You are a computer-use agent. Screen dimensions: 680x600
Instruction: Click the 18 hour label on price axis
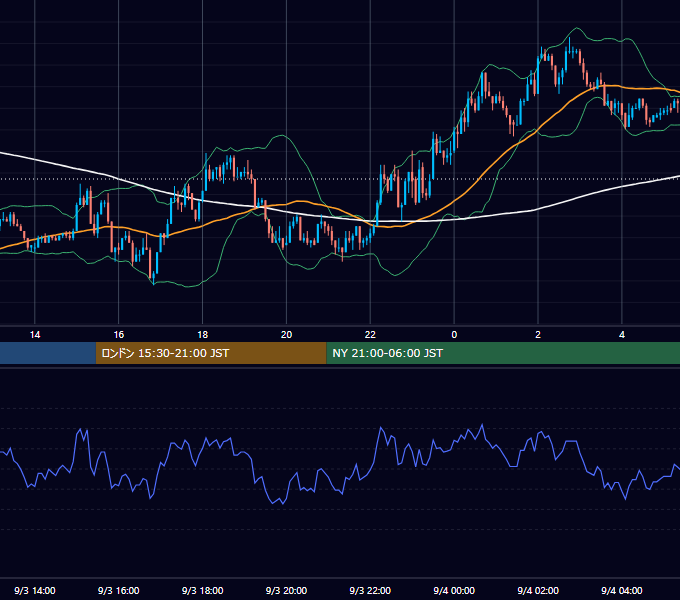203,335
